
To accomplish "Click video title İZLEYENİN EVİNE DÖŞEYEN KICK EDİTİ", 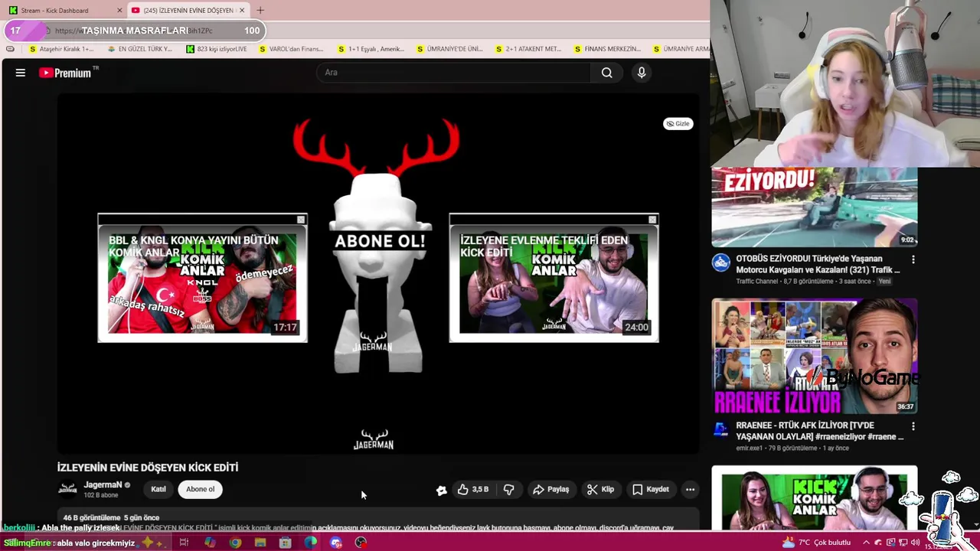I will [148, 467].
